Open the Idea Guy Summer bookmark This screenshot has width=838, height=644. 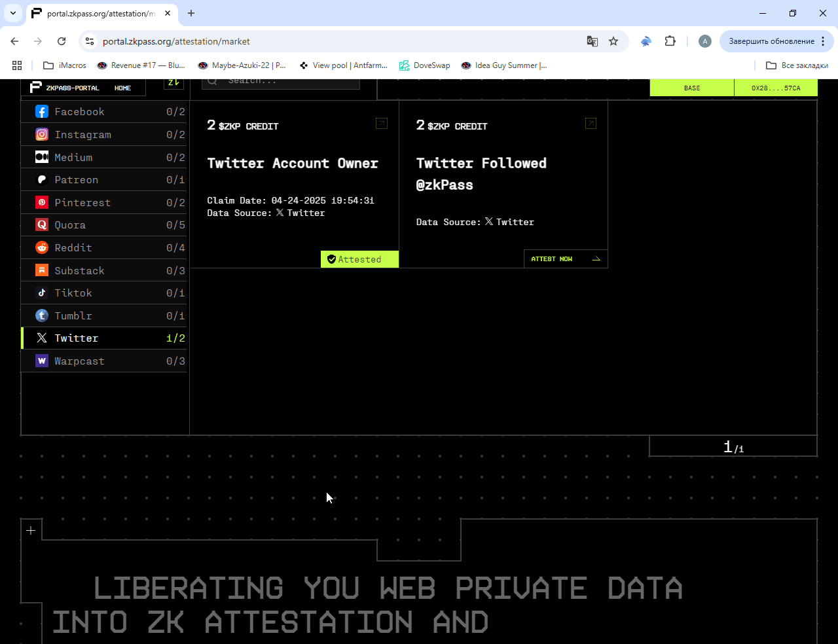coord(504,65)
